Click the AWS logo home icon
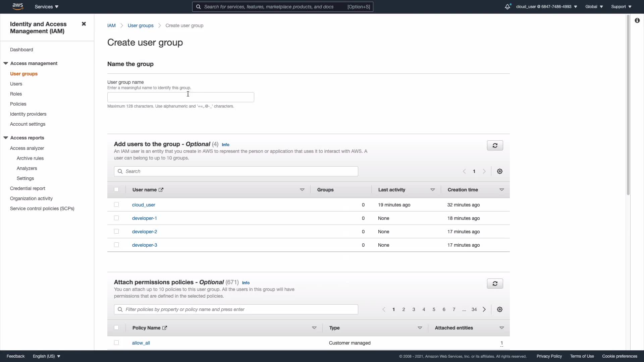Image resolution: width=644 pixels, height=362 pixels. [x=17, y=6]
